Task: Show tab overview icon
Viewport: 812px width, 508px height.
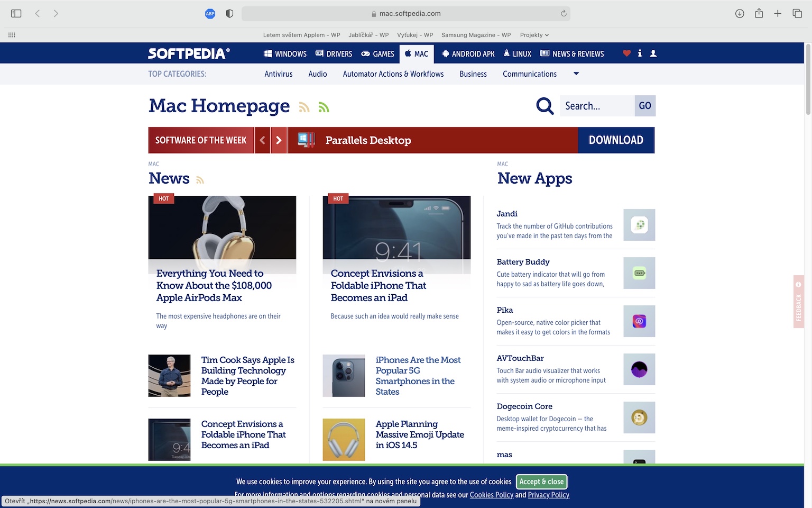Action: 797,13
